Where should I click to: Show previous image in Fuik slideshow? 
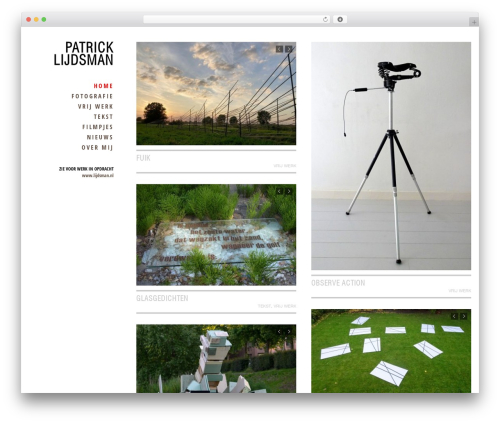pyautogui.click(x=279, y=49)
